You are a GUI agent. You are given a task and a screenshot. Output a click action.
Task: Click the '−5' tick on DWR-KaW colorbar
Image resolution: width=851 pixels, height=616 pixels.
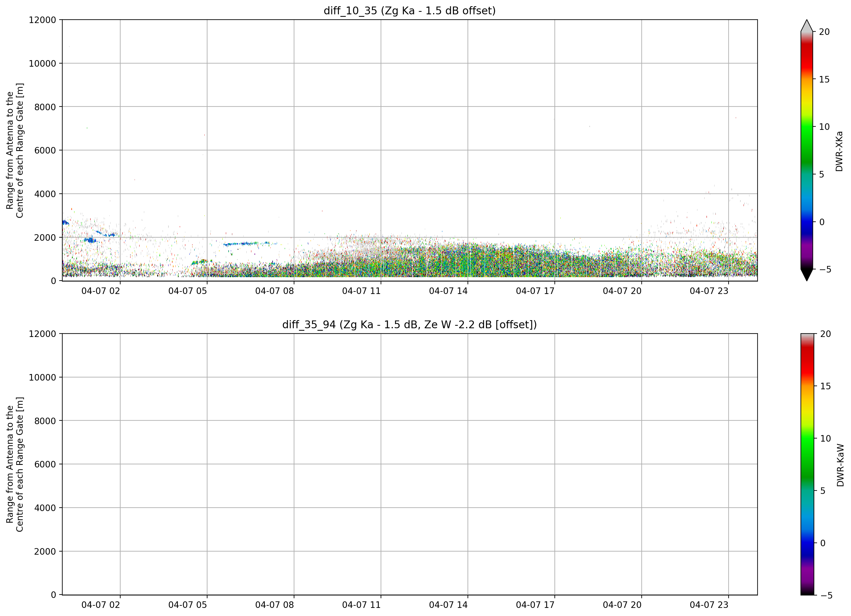826,595
